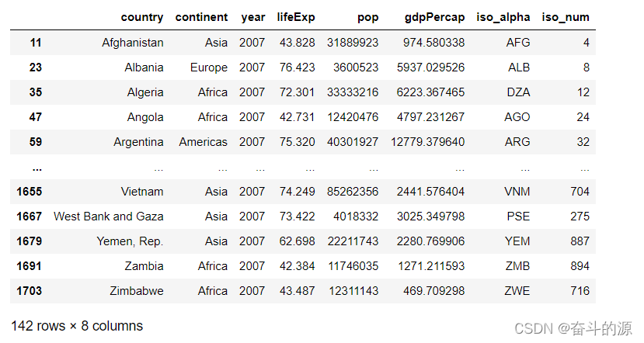Select the Yemen, Rep. cell

[x=130, y=241]
